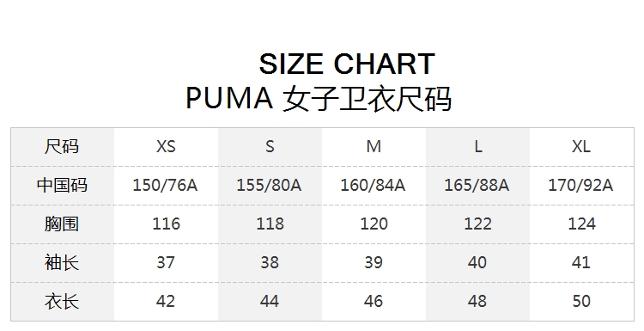This screenshot has height=331, width=644.
Task: Select the 170/92A cell
Action: 580,186
